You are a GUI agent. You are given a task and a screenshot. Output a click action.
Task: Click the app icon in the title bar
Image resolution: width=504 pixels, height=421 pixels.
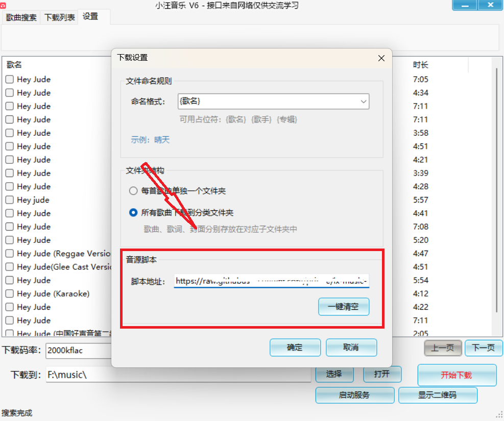(x=3, y=5)
